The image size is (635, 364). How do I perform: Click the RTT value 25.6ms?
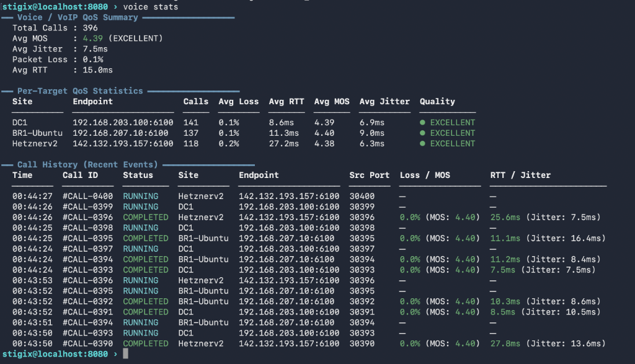click(x=505, y=217)
